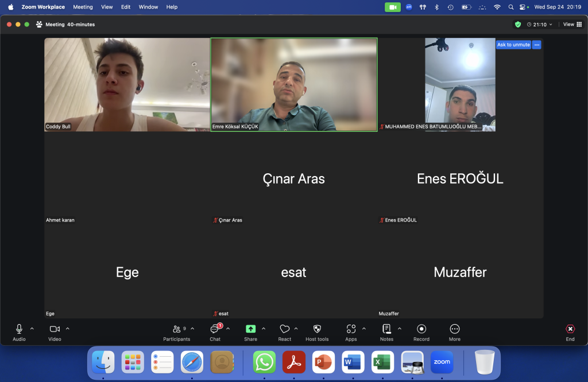Click the green Share screen icon
588x382 pixels.
point(250,329)
